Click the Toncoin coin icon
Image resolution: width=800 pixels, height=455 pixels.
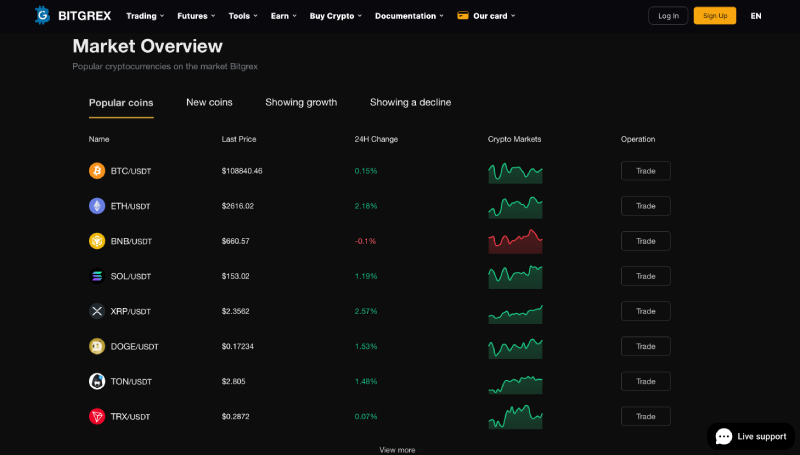(x=97, y=381)
